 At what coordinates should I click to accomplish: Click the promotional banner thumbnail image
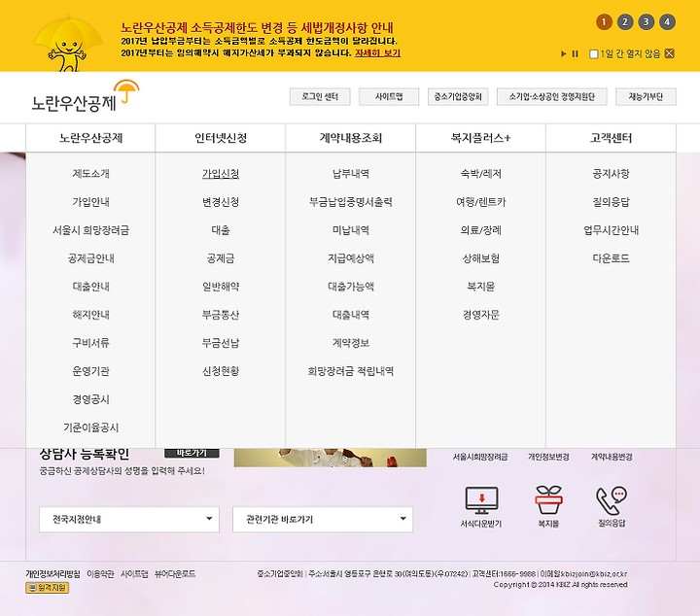tap(331, 458)
